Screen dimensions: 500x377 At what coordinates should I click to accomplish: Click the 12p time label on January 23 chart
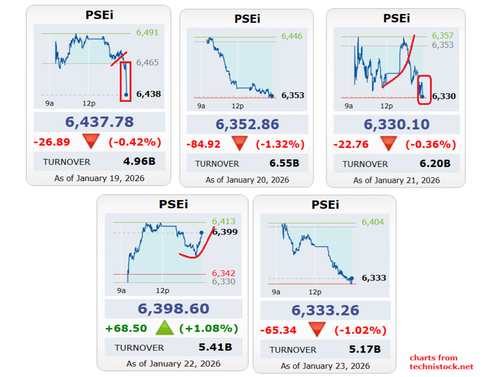(x=315, y=292)
